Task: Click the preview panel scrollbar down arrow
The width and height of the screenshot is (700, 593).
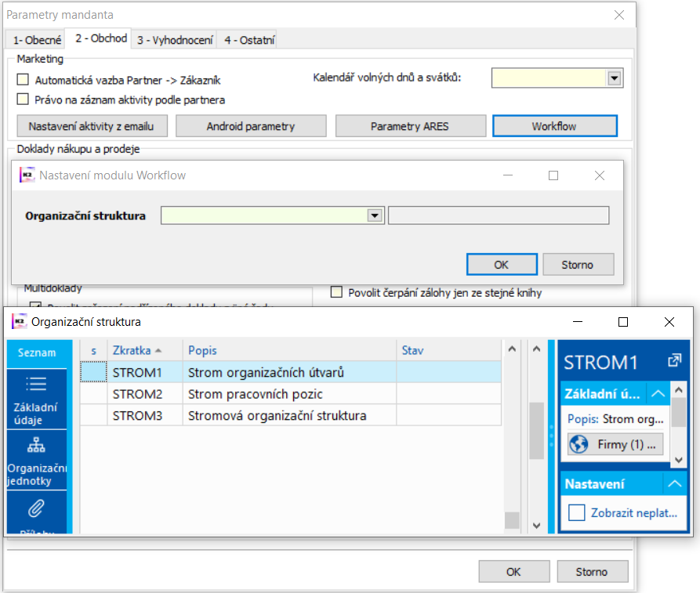Action: click(679, 460)
